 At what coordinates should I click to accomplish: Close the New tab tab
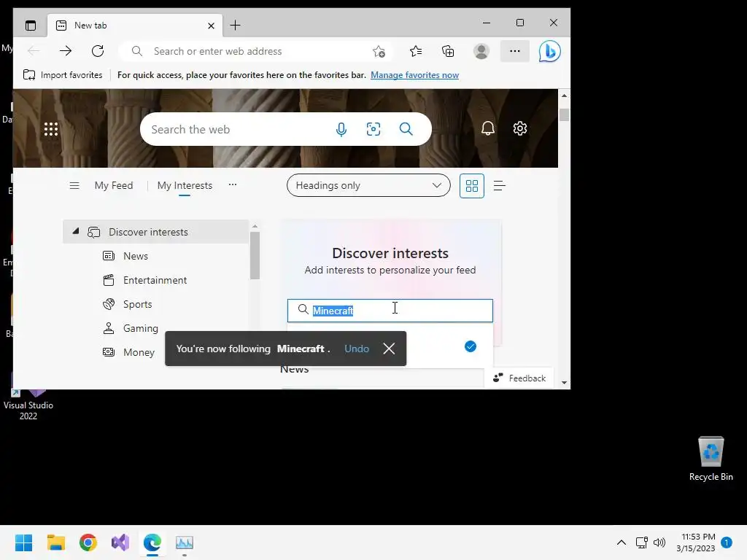(211, 26)
